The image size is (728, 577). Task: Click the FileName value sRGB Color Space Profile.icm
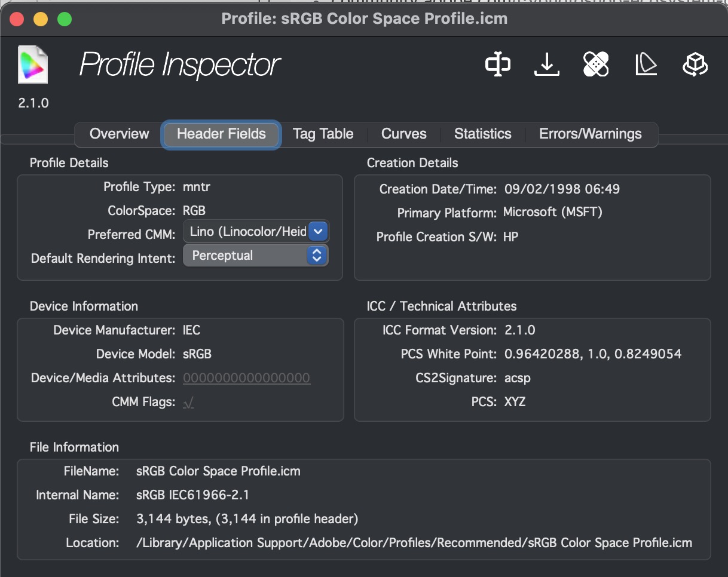tap(218, 471)
